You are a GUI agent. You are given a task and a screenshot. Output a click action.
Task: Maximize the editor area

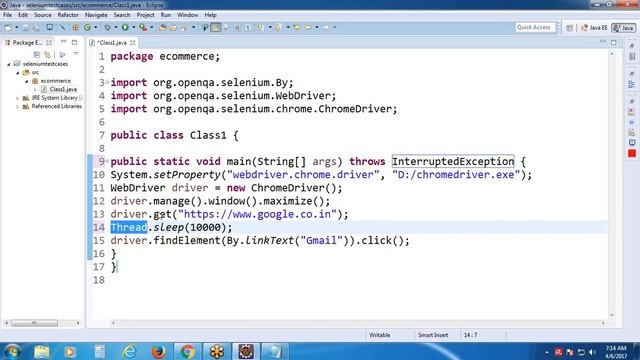pos(614,42)
